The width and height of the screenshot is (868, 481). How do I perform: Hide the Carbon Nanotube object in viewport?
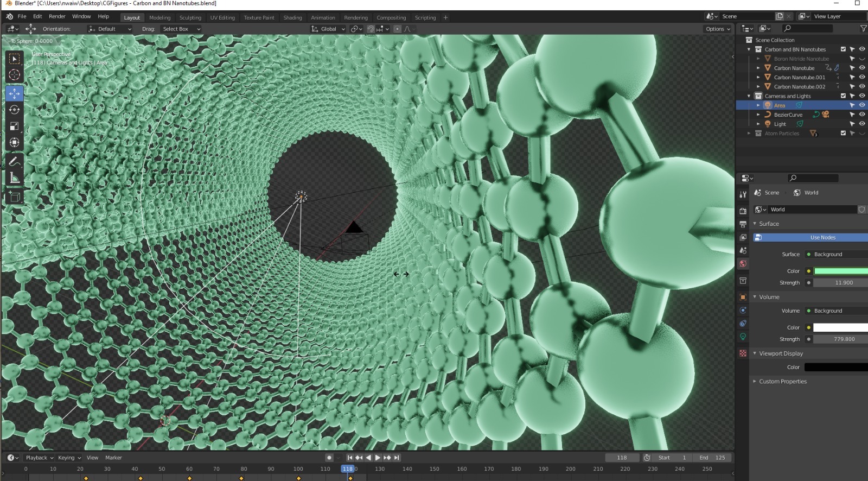[x=861, y=68]
